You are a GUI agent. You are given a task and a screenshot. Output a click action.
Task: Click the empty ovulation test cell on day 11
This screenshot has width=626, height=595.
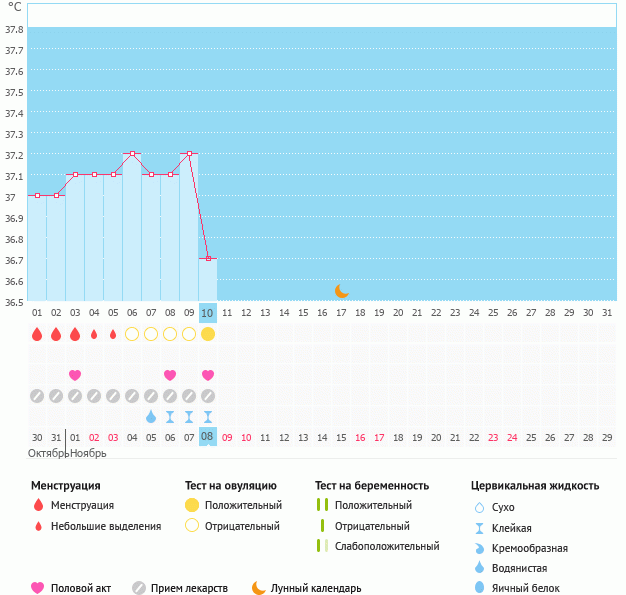click(x=227, y=334)
